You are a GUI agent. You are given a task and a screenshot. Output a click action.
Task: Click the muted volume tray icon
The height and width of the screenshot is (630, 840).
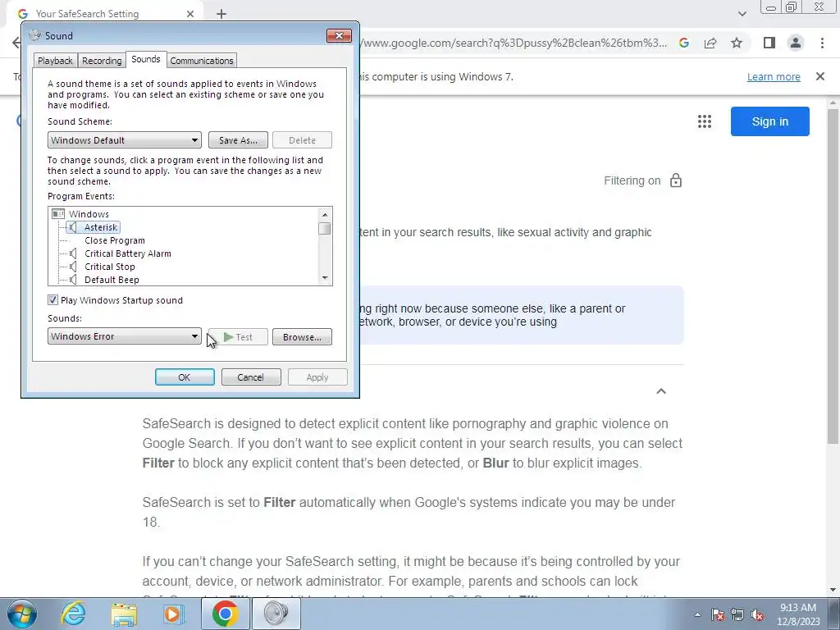click(x=757, y=614)
